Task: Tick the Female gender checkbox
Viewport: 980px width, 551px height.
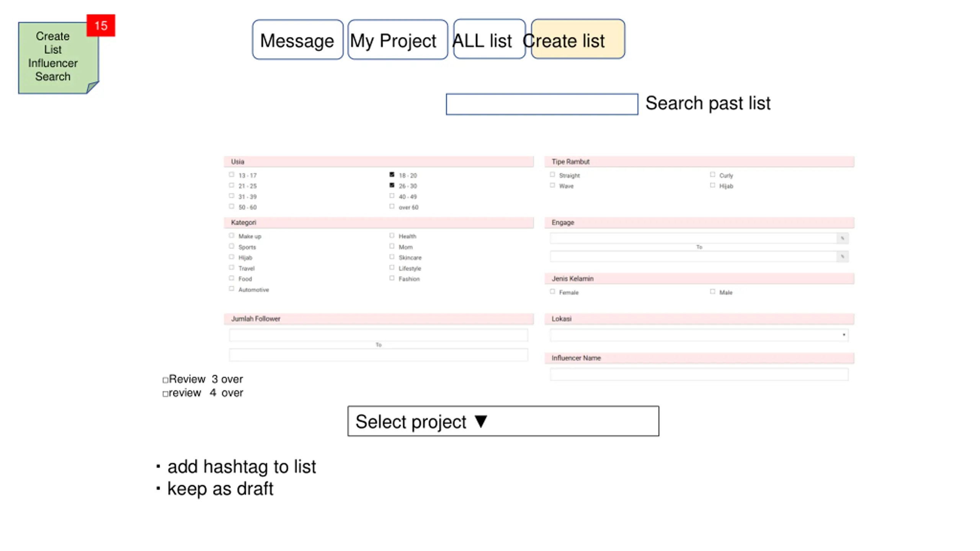Action: tap(552, 292)
